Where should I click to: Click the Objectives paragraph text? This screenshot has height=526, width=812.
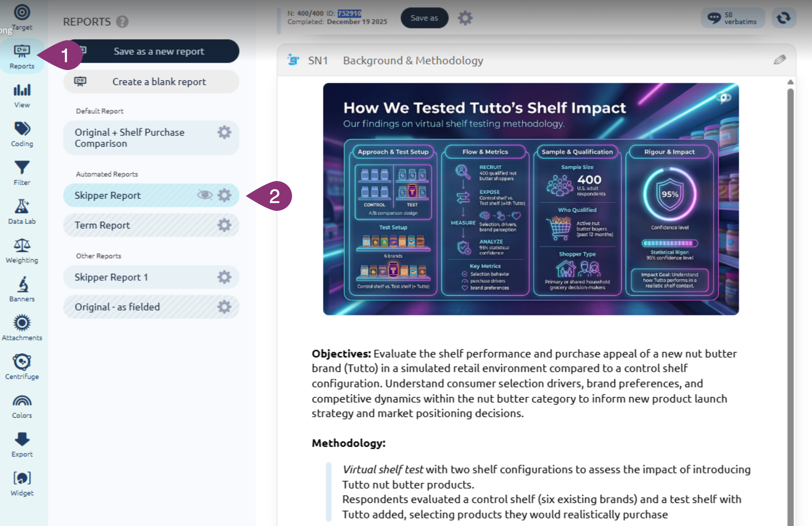click(x=524, y=383)
